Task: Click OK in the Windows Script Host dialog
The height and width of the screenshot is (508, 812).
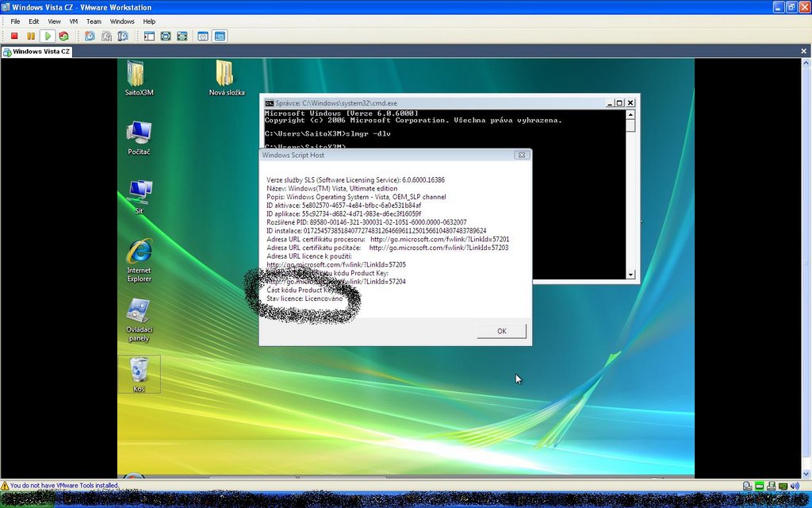Action: coord(501,331)
